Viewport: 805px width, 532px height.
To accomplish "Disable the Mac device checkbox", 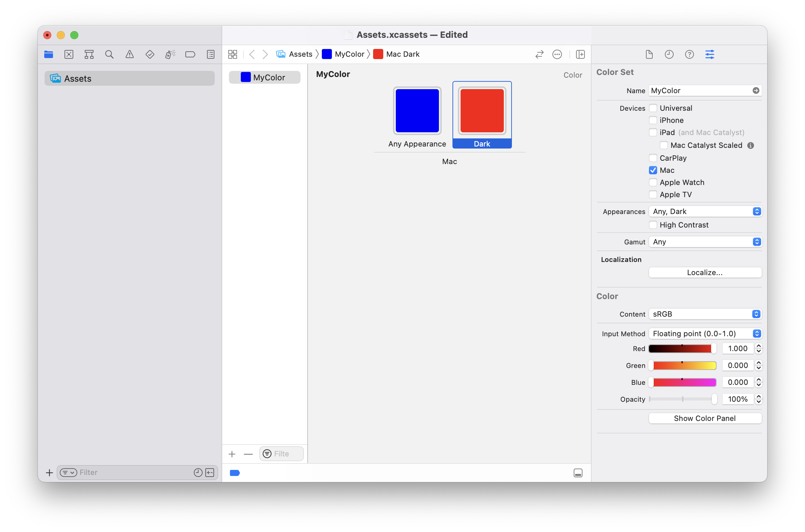I will (x=653, y=170).
